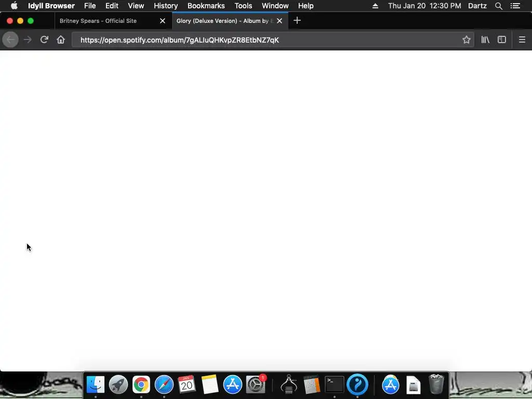Go to the browser home page
The image size is (532, 399).
(x=61, y=39)
